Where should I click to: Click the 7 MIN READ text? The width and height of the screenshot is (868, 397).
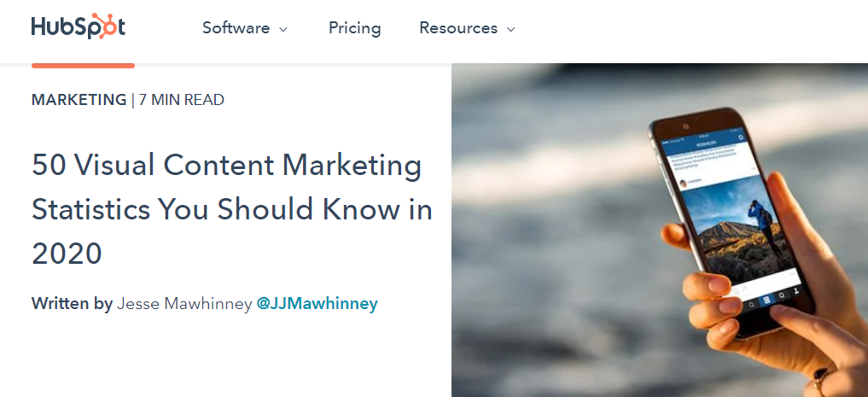tap(181, 100)
